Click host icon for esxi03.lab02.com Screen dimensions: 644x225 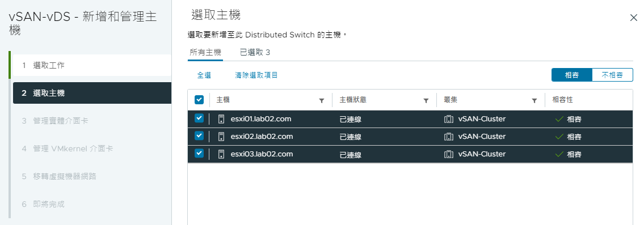point(221,154)
